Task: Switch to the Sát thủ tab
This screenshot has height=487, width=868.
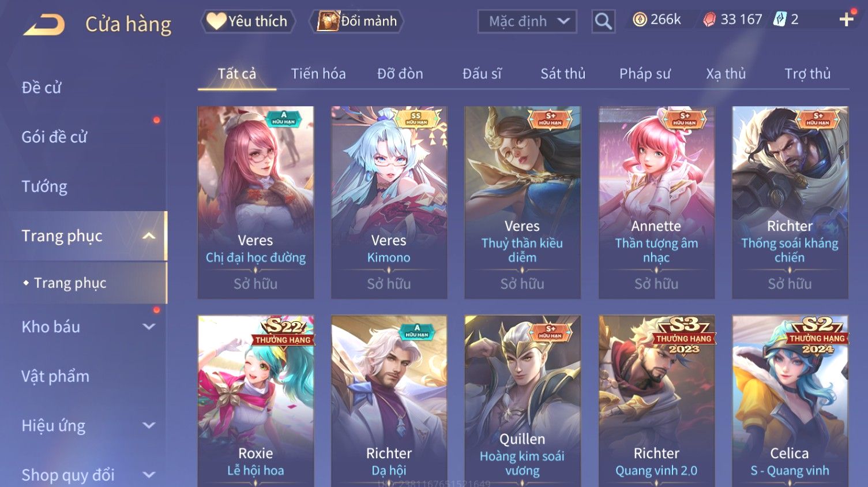Action: tap(563, 74)
